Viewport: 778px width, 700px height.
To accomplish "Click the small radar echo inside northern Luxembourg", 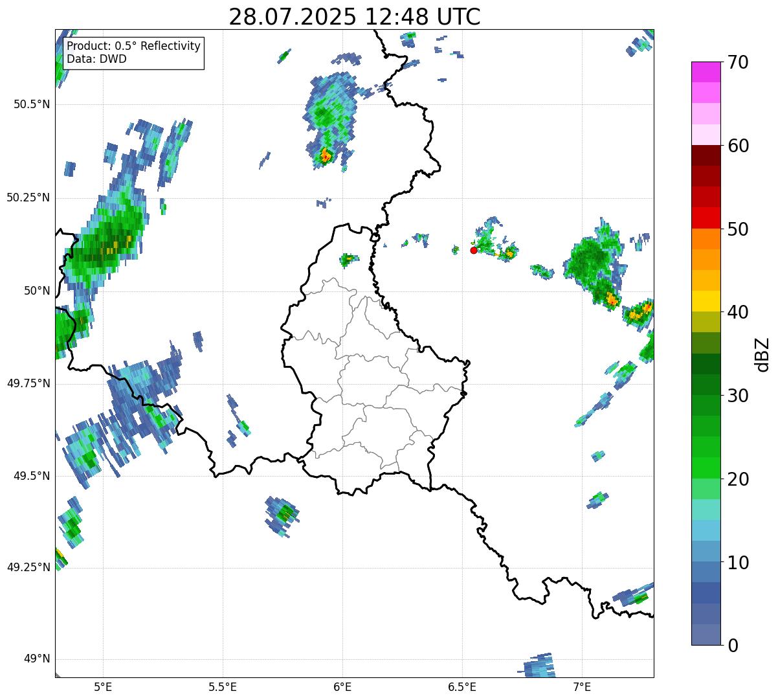I will (349, 260).
